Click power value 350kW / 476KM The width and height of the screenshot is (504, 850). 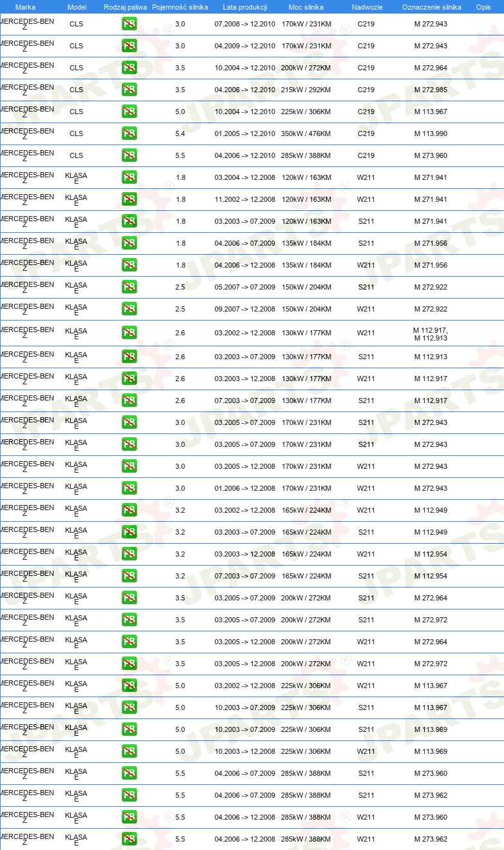click(306, 133)
